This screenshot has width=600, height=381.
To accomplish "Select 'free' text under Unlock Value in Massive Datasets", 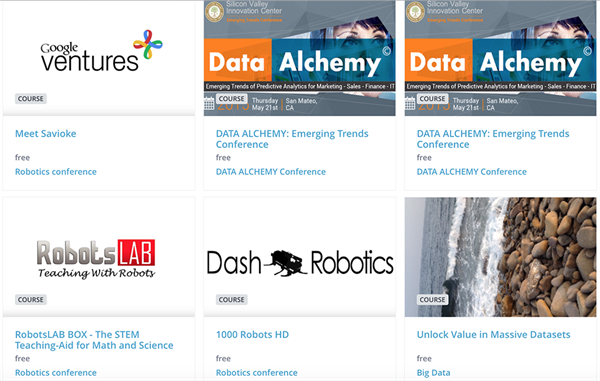I will [424, 358].
